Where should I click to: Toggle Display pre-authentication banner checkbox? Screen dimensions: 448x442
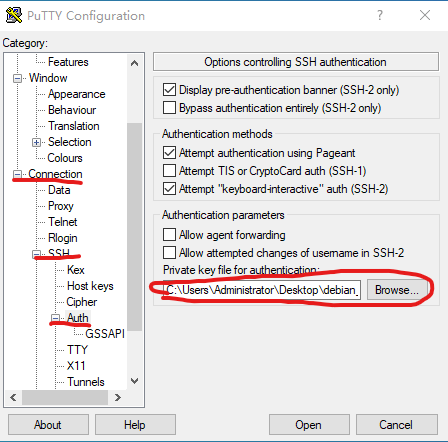169,90
